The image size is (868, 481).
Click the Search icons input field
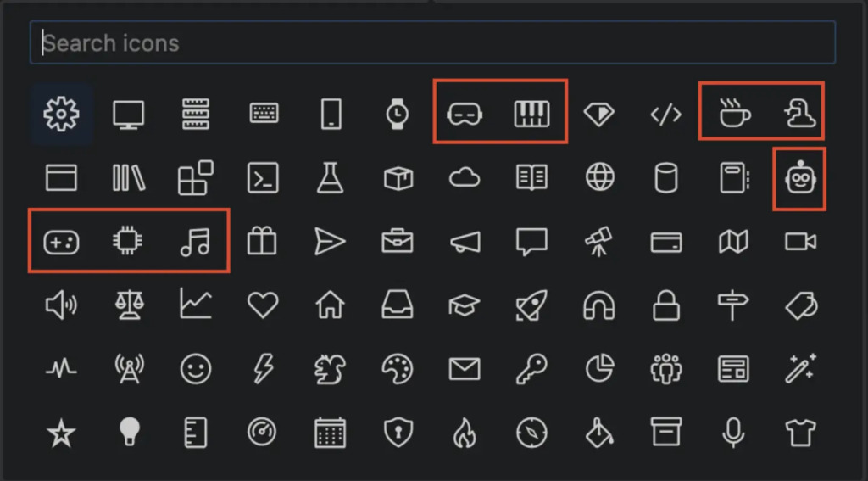pos(432,43)
